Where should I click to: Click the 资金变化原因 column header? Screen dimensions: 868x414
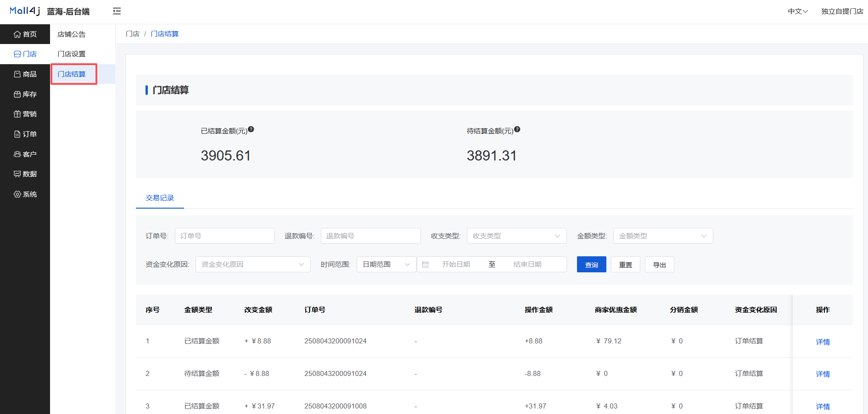point(756,310)
